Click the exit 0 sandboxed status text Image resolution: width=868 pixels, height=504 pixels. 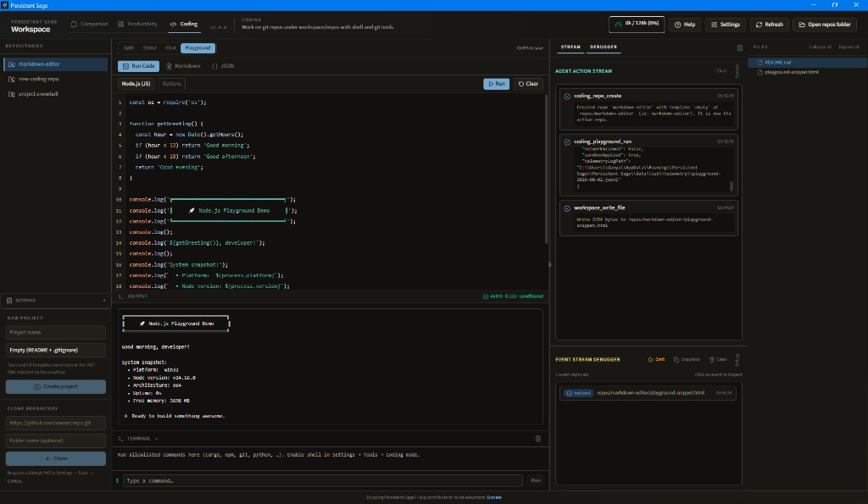(x=513, y=296)
